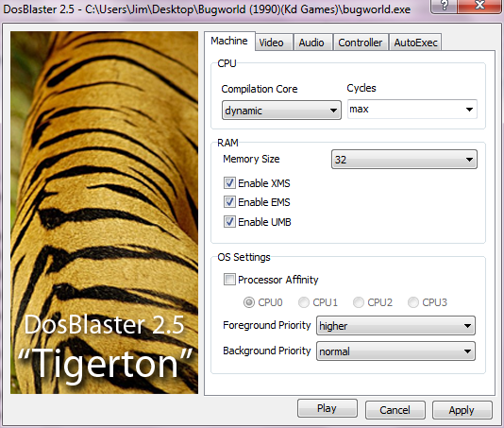The image size is (504, 428).
Task: Close the DosBlaster window
Action: point(479,6)
